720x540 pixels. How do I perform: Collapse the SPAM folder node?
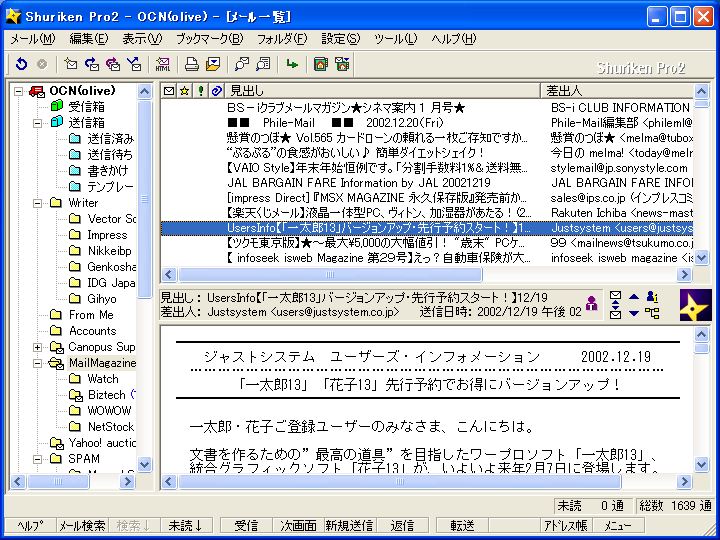[x=37, y=459]
